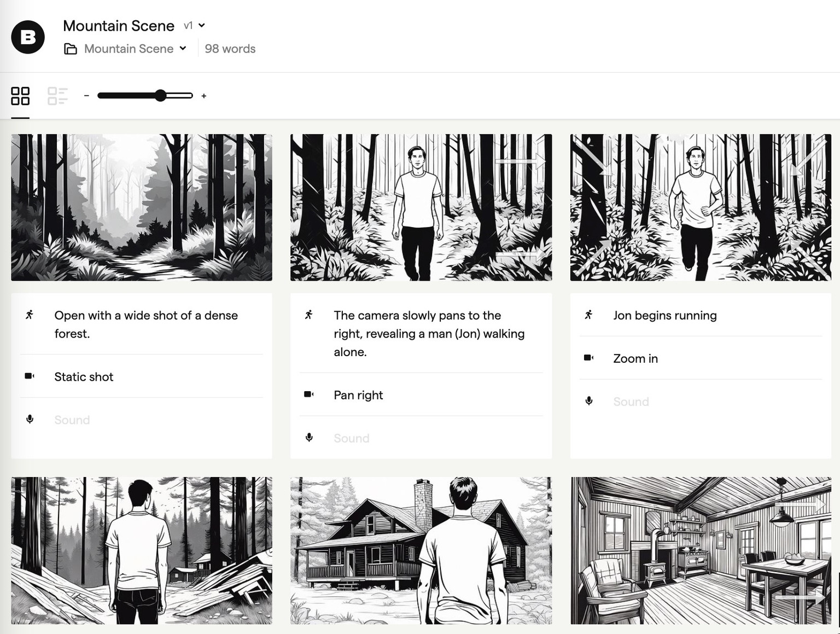Click the action icon on forest frame
Screen dimensions: 840x634
click(x=30, y=315)
